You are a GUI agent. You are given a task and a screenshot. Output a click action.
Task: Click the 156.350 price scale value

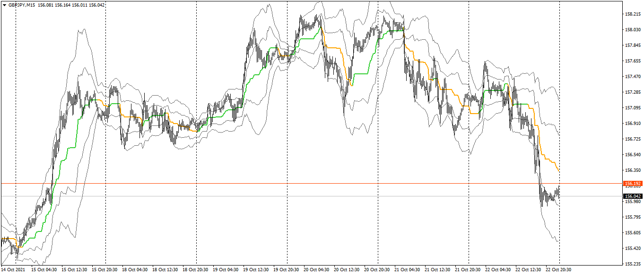(x=633, y=170)
